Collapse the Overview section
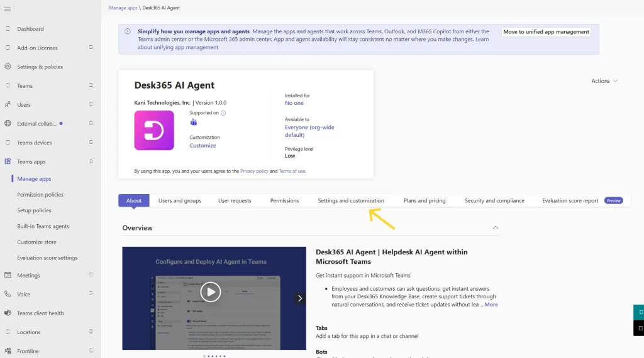Image resolution: width=644 pixels, height=358 pixels. point(496,227)
